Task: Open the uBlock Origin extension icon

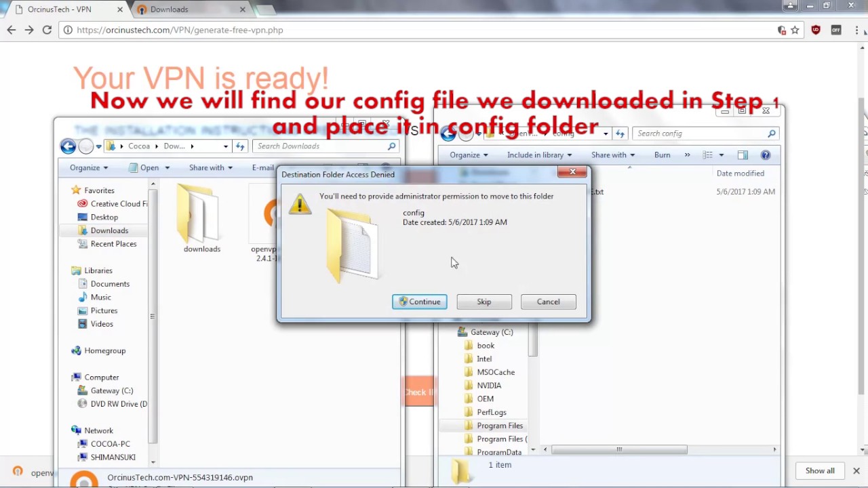Action: click(816, 30)
